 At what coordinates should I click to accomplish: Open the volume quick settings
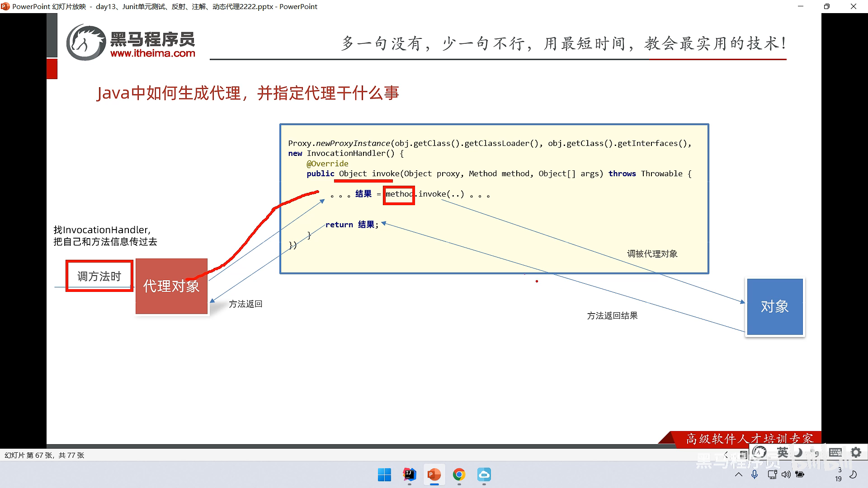pyautogui.click(x=786, y=474)
